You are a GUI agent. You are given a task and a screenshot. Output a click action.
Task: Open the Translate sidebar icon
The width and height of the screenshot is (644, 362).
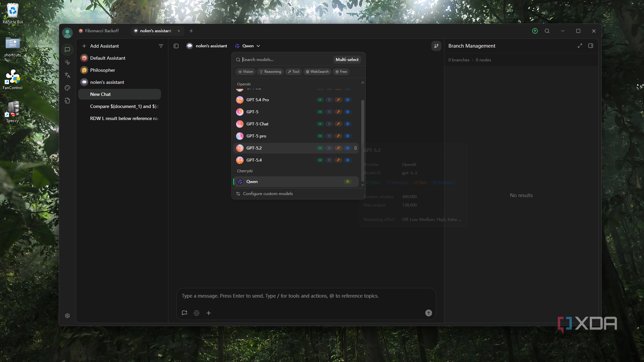click(x=67, y=75)
